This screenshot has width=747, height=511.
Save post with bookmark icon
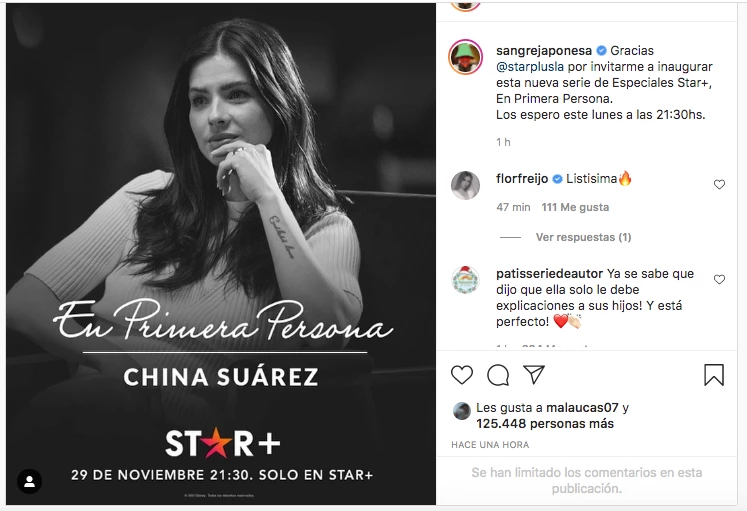pos(714,375)
